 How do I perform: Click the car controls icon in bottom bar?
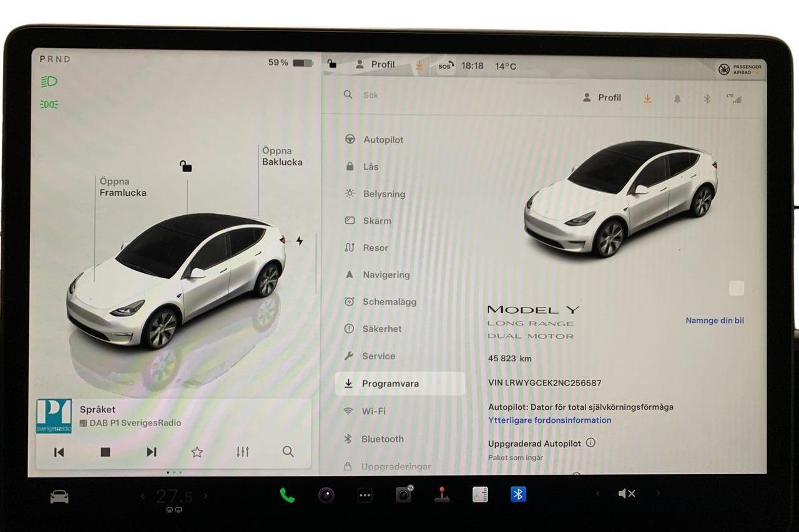tap(59, 496)
